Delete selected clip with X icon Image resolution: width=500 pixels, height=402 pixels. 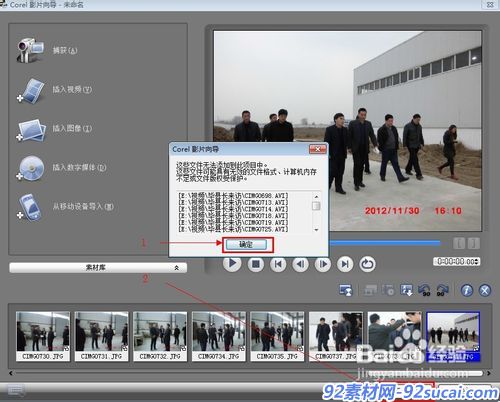[485, 290]
